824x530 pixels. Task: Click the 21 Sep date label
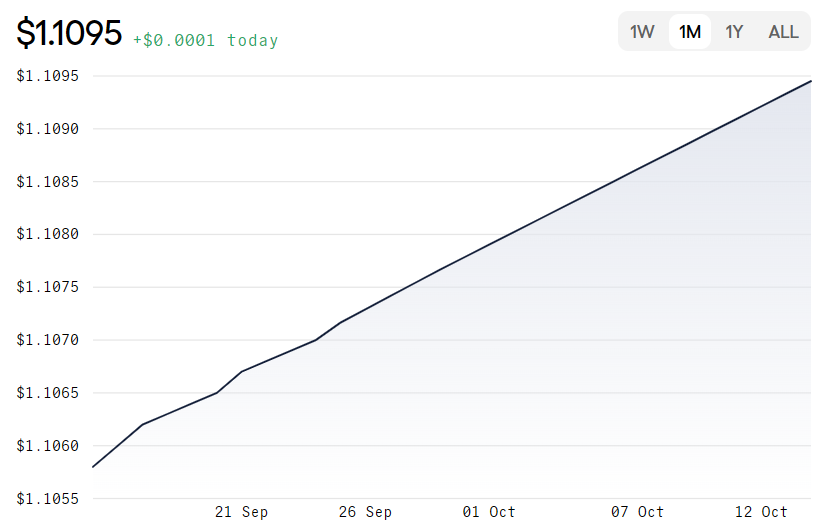241,512
